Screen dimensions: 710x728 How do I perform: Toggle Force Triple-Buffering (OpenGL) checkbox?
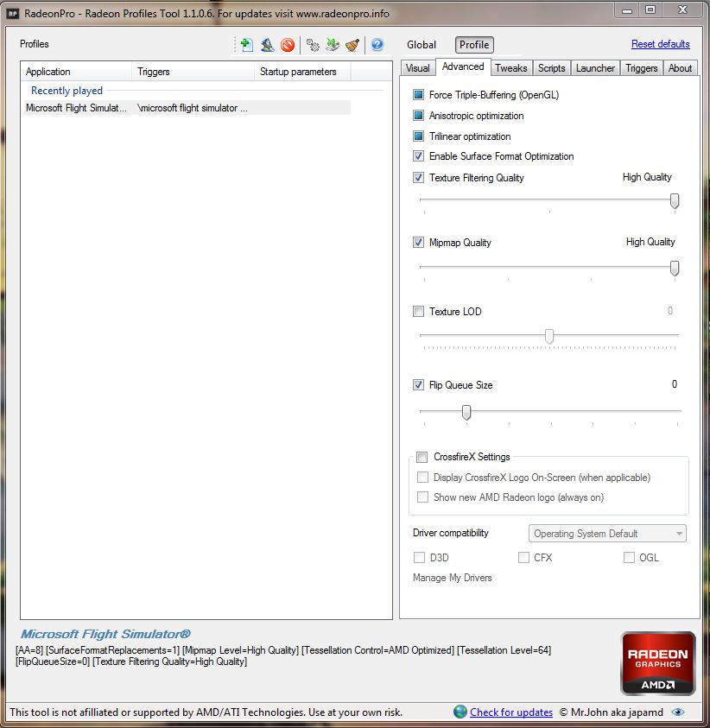coord(418,95)
